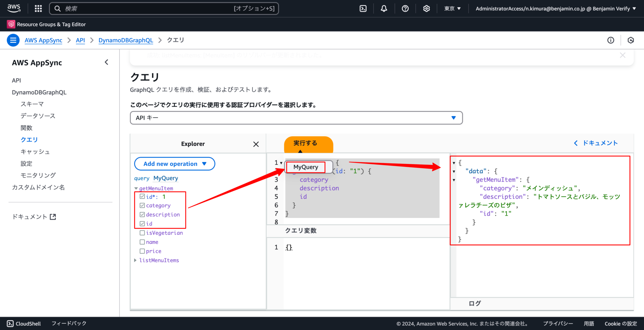Toggle the AppSync hamburger navigation menu

tap(13, 40)
